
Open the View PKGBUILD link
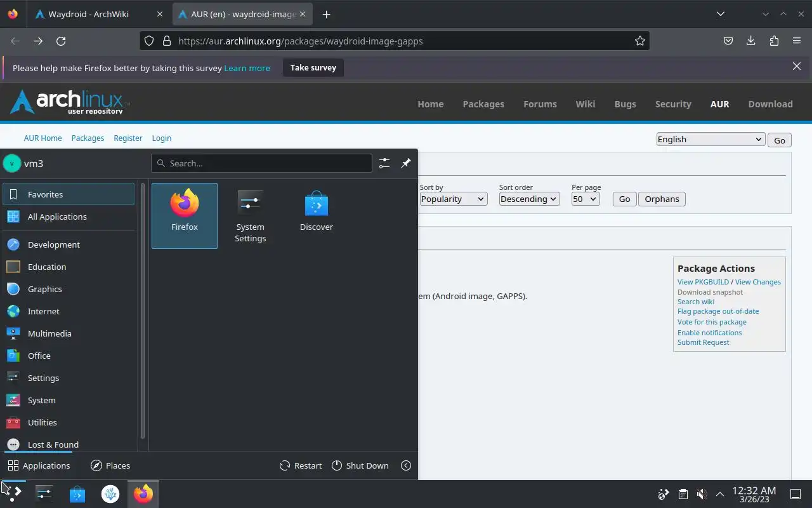point(703,282)
